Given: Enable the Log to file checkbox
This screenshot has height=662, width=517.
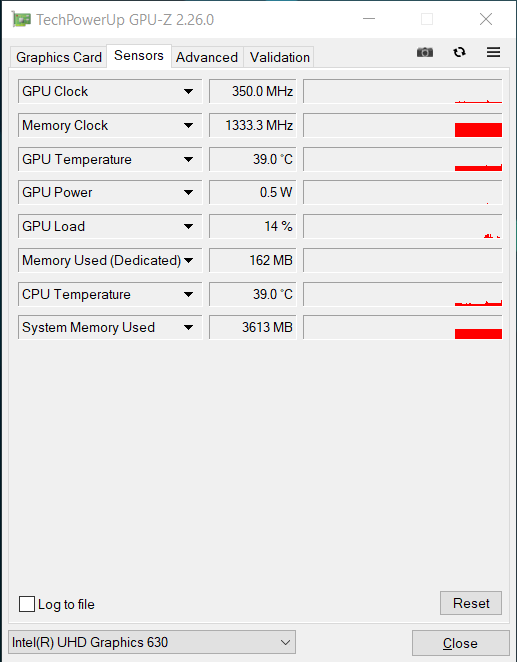Looking at the screenshot, I should tap(27, 604).
